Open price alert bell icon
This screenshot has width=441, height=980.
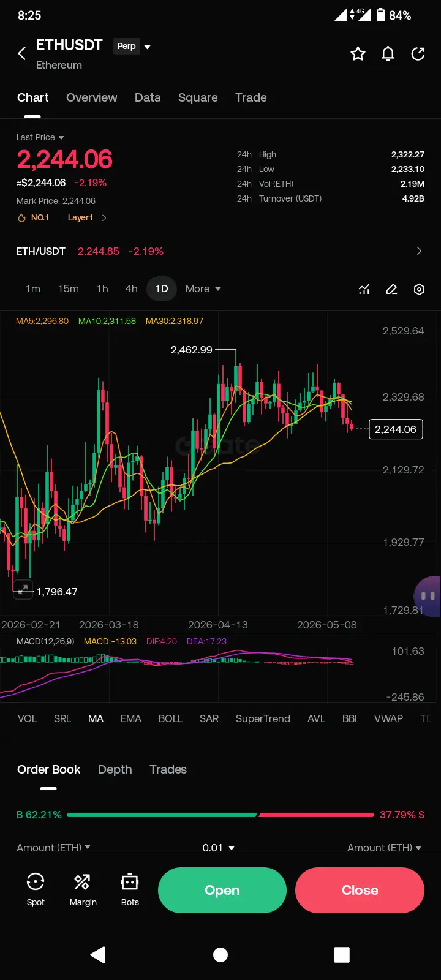click(x=388, y=54)
